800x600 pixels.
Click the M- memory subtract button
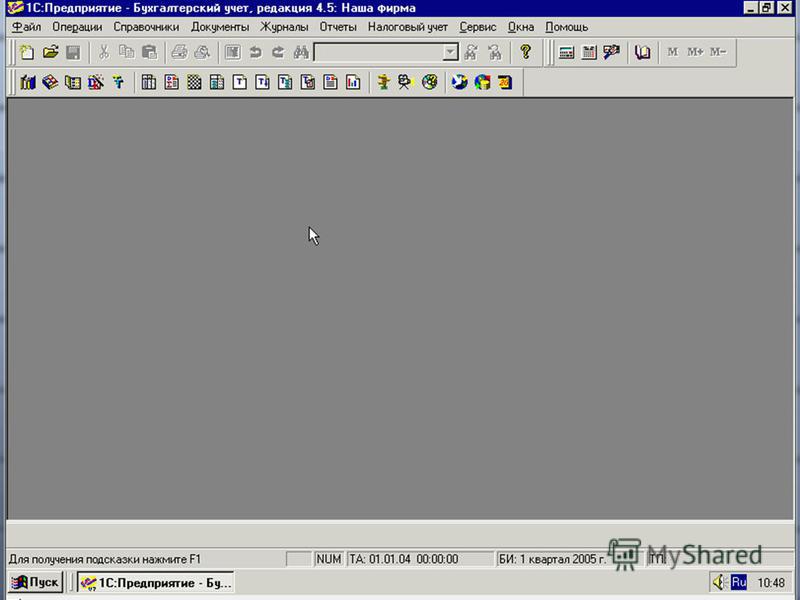click(718, 52)
